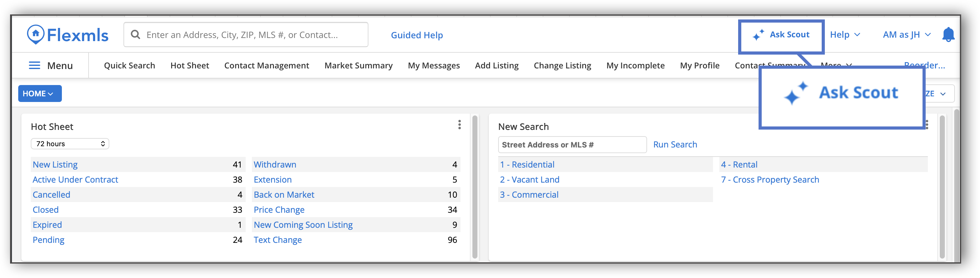Open the 72 hours time range selector

(x=70, y=144)
